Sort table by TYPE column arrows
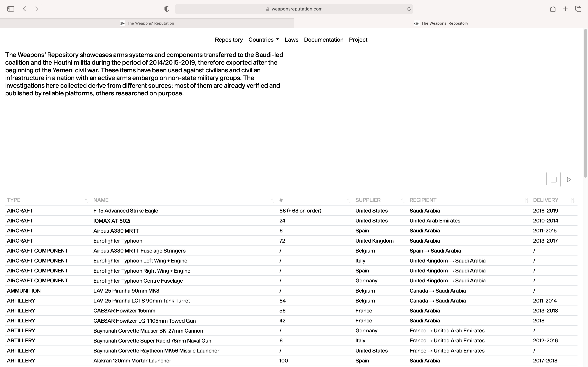 (x=86, y=200)
